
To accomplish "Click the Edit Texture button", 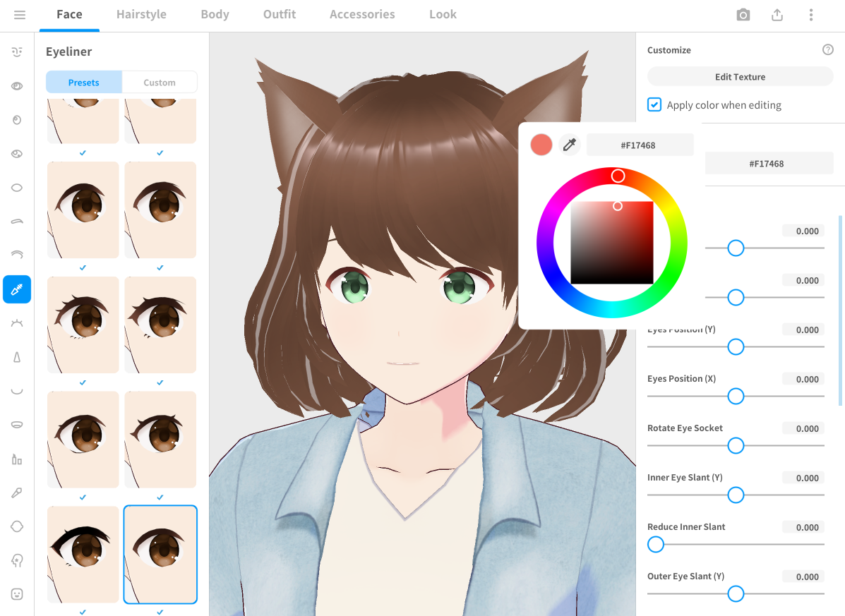I will 740,77.
